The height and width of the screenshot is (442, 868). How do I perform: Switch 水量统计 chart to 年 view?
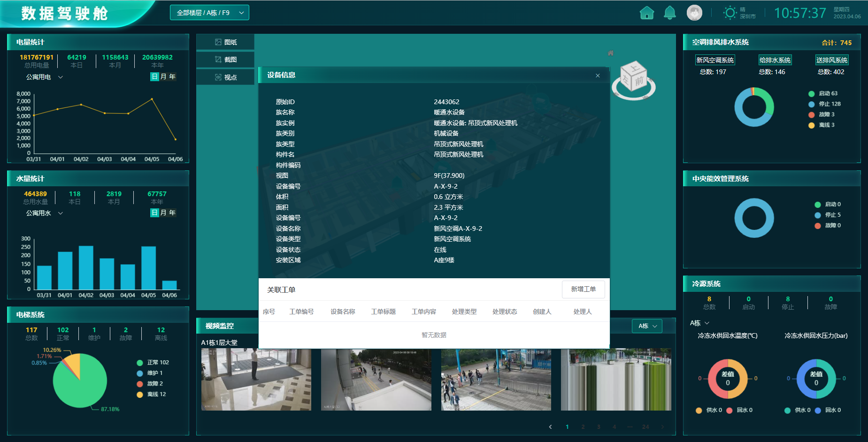172,213
